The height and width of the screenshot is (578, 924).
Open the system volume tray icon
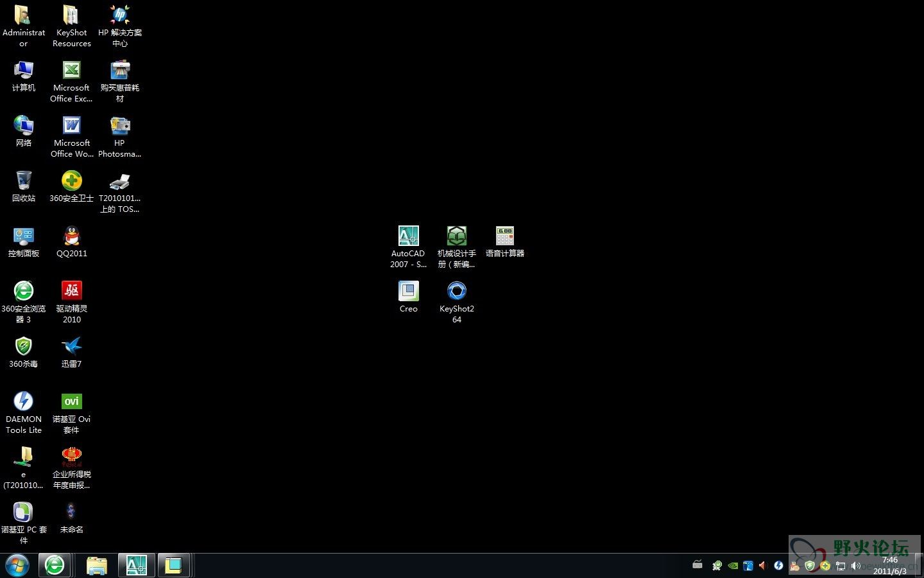pos(856,566)
